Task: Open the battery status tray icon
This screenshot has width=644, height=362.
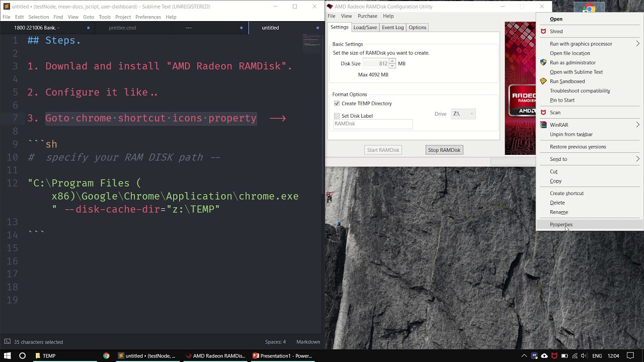Action: tap(565, 355)
